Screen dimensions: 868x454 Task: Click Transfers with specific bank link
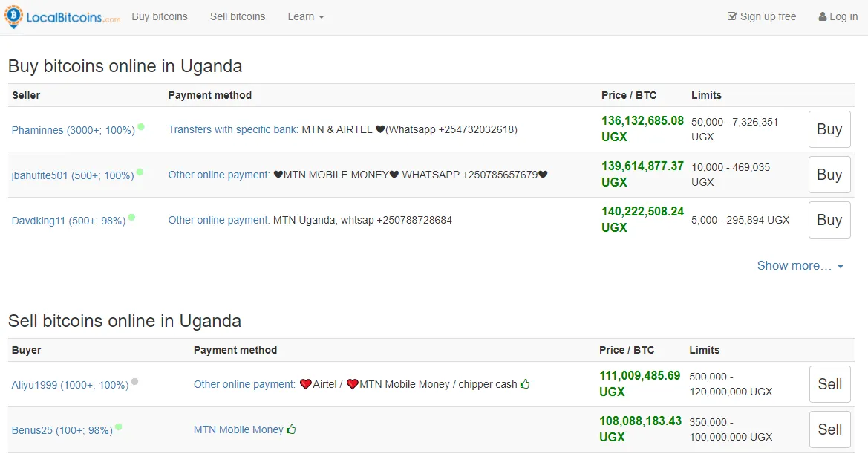click(x=233, y=129)
